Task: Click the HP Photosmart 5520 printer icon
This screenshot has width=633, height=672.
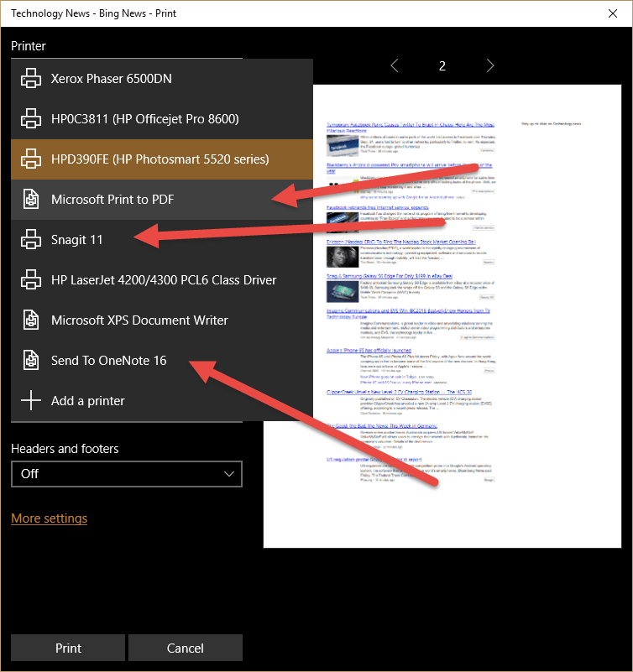Action: point(31,159)
